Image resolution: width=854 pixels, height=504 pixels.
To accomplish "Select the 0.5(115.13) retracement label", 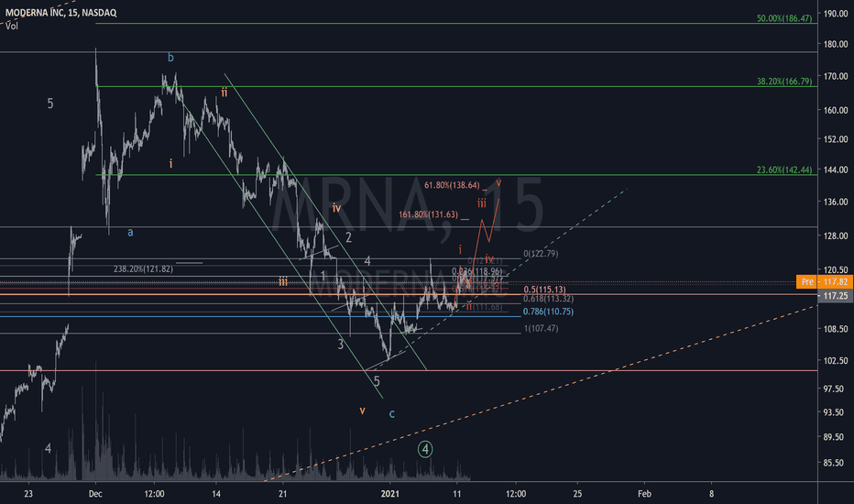I will pos(544,290).
